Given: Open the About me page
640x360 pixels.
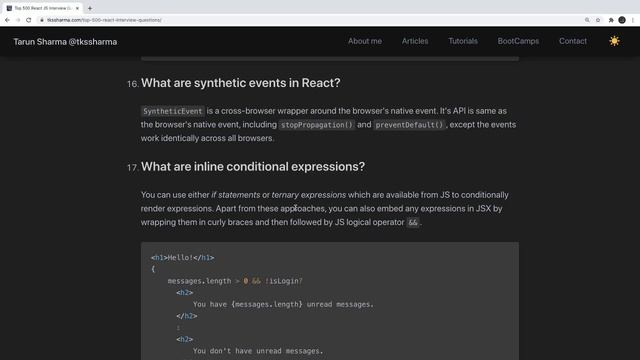Looking at the screenshot, I should pos(365,41).
